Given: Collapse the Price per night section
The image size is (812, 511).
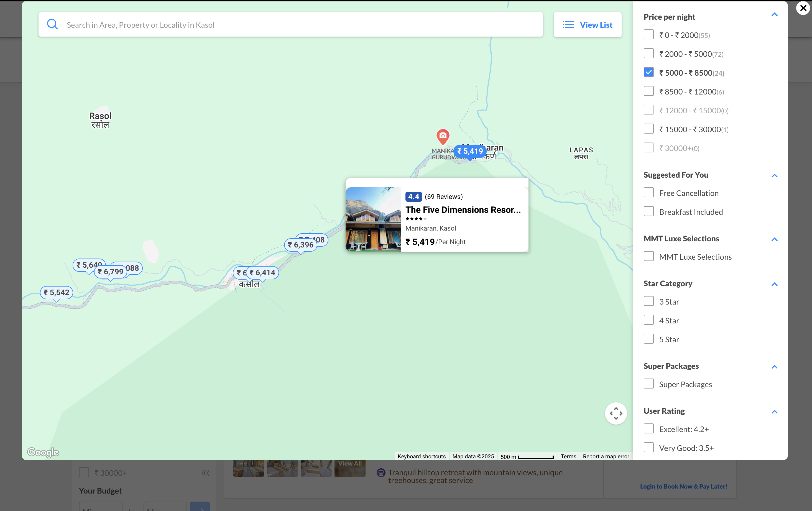Looking at the screenshot, I should pyautogui.click(x=774, y=14).
